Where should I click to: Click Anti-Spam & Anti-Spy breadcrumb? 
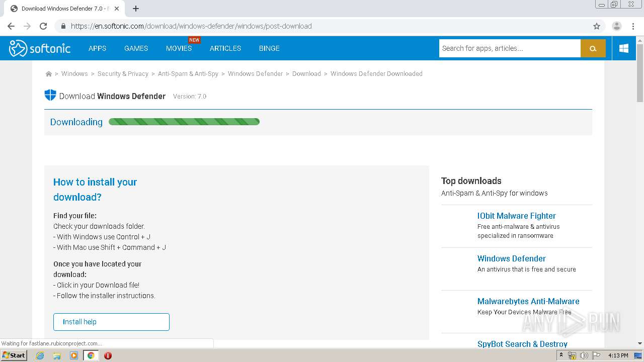188,74
